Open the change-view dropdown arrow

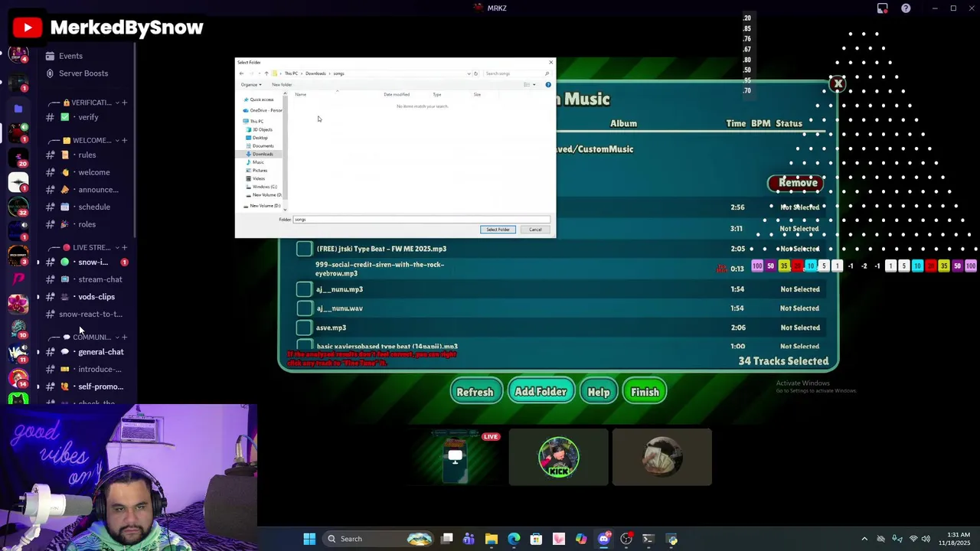[x=534, y=84]
